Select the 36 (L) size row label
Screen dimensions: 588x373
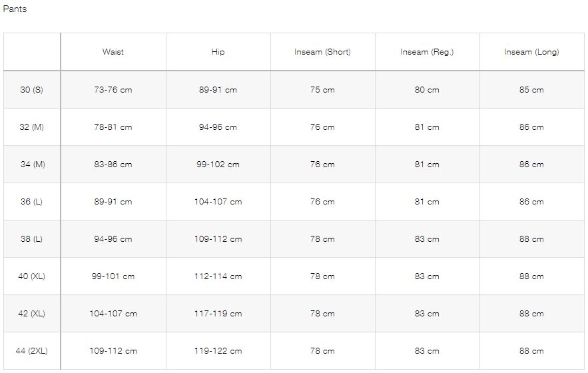pos(31,202)
